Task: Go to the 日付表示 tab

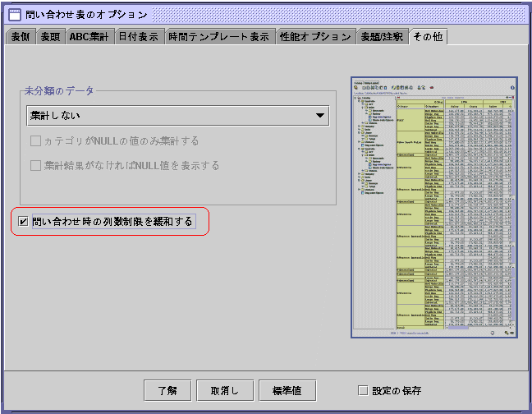Action: tap(138, 37)
